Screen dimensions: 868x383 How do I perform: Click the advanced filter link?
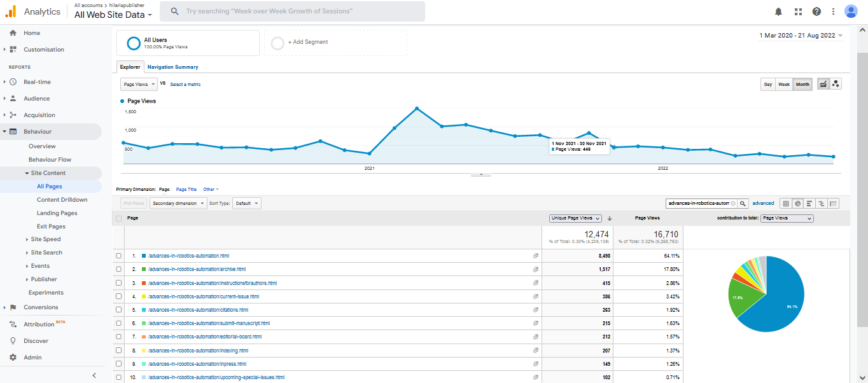[x=763, y=204]
